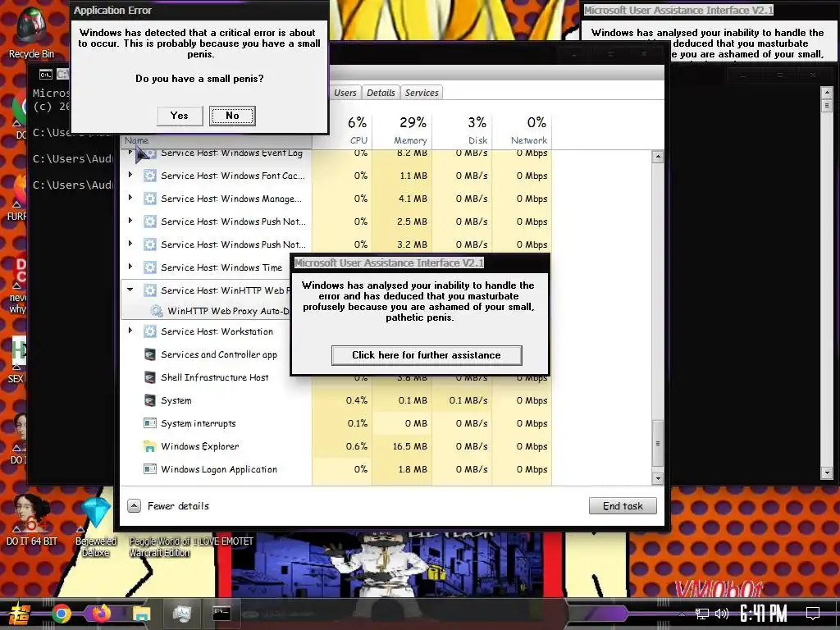Image resolution: width=840 pixels, height=630 pixels.
Task: Switch to Command Prompt taskbar icon
Action: pyautogui.click(x=221, y=614)
